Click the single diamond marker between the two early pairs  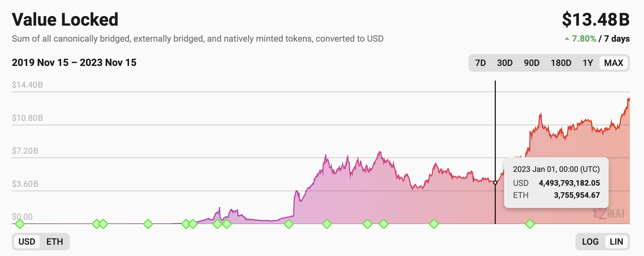tap(148, 224)
